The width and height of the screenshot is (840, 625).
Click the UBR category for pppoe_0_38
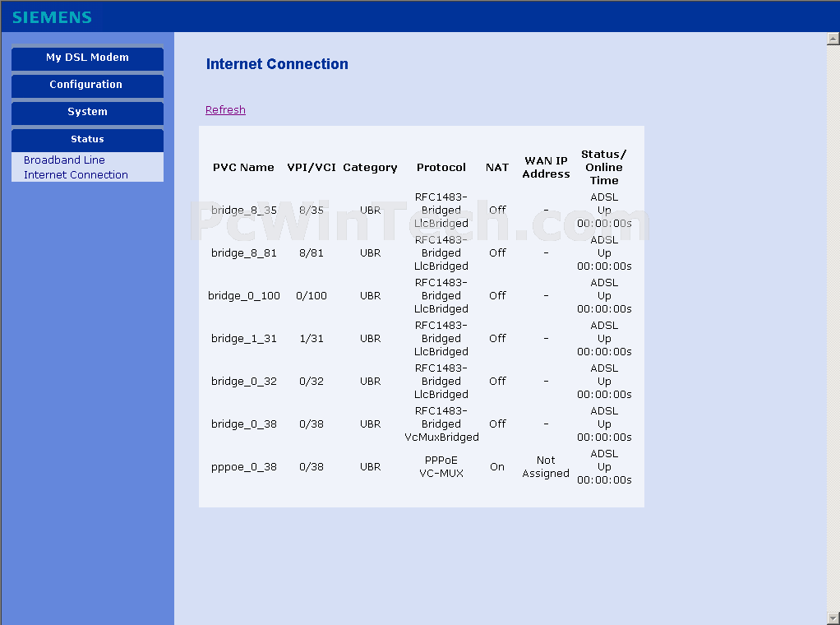click(370, 467)
